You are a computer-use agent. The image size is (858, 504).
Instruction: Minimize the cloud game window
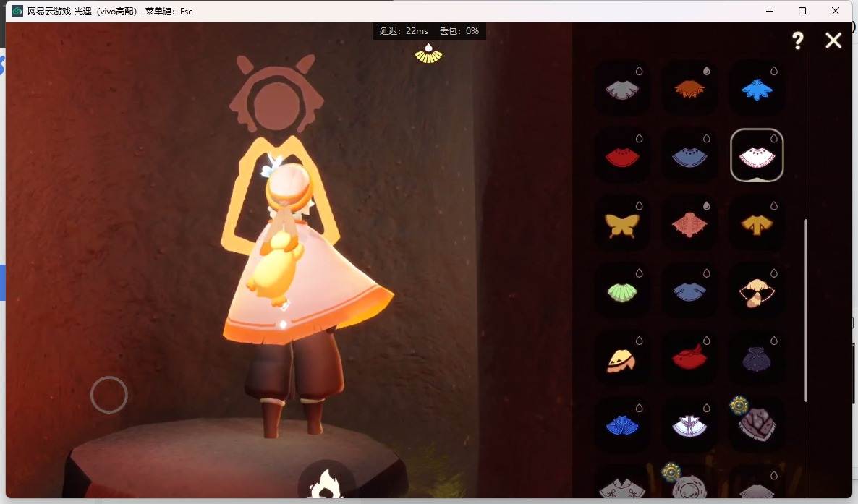(x=770, y=11)
